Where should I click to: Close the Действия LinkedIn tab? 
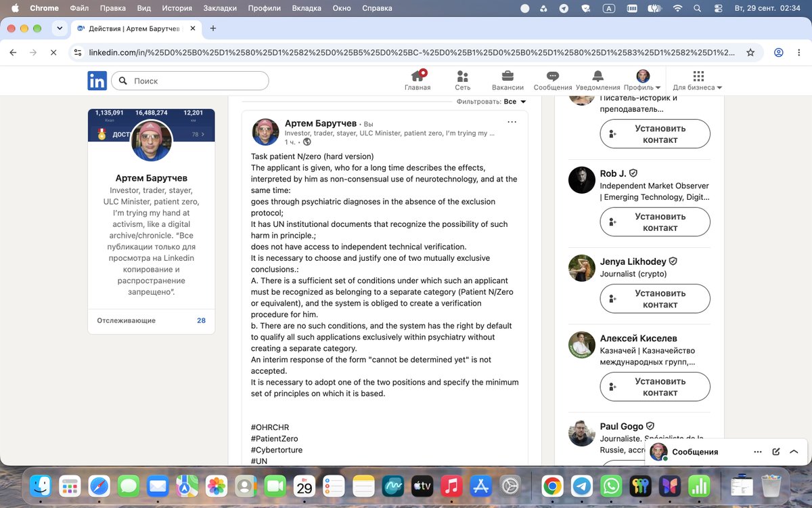click(193, 28)
